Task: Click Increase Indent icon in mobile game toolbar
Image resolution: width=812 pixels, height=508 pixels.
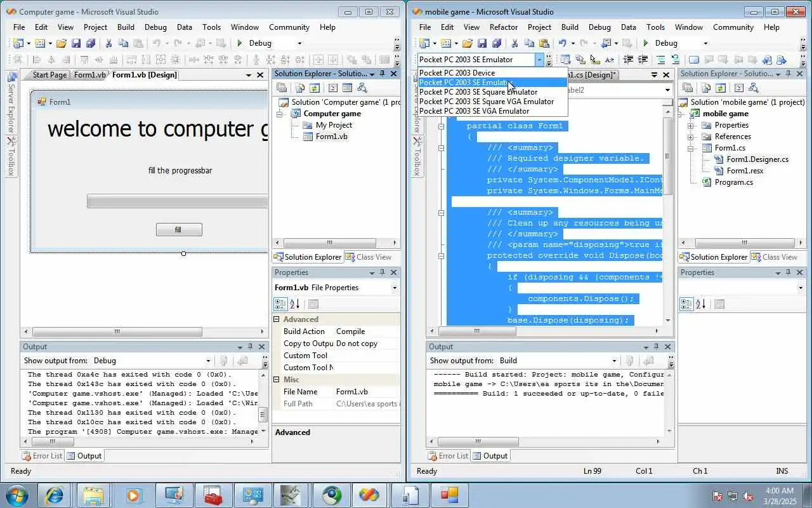Action: point(643,60)
